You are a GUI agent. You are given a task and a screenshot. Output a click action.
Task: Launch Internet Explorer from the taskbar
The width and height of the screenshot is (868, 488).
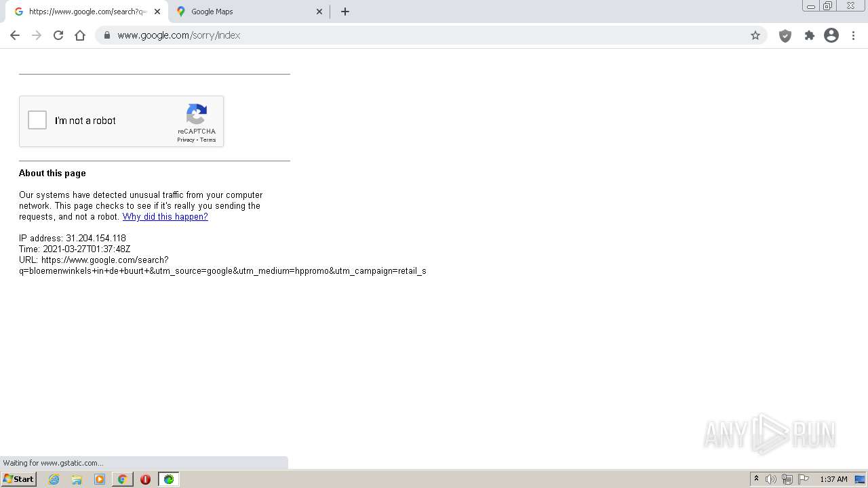(54, 479)
